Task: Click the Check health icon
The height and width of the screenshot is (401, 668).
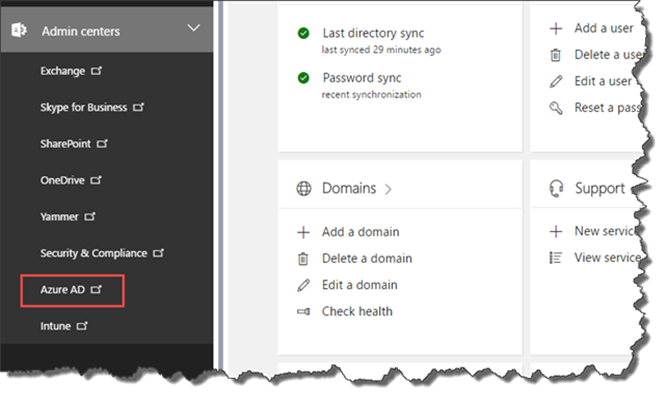Action: (303, 312)
